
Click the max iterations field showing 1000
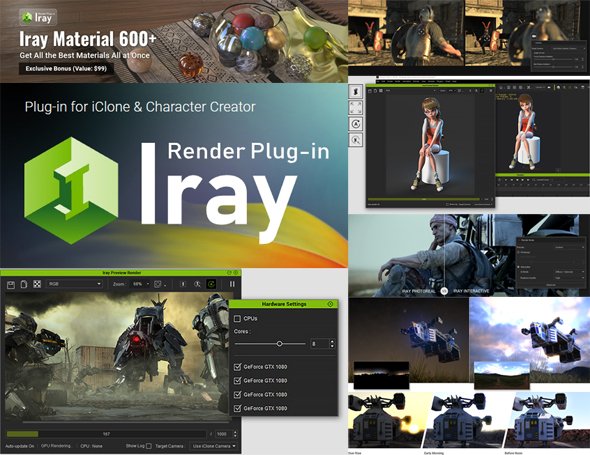[223, 434]
